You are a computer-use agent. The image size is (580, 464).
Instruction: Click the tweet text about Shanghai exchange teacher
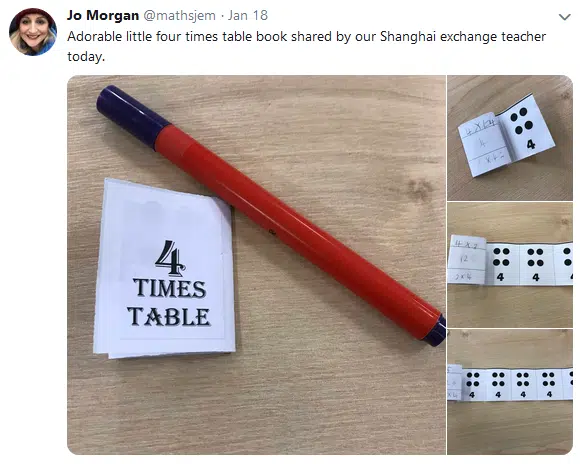click(x=306, y=47)
